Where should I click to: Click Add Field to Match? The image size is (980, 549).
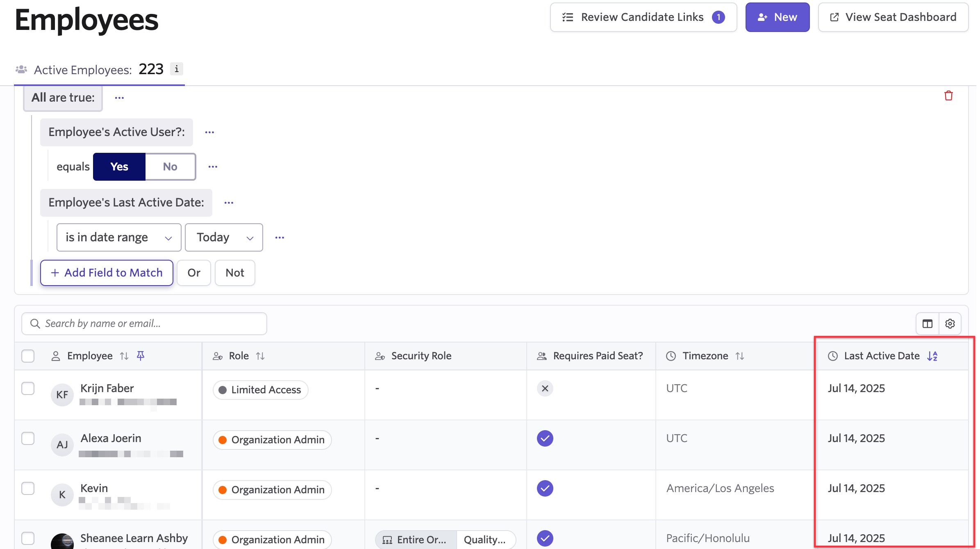pyautogui.click(x=107, y=273)
